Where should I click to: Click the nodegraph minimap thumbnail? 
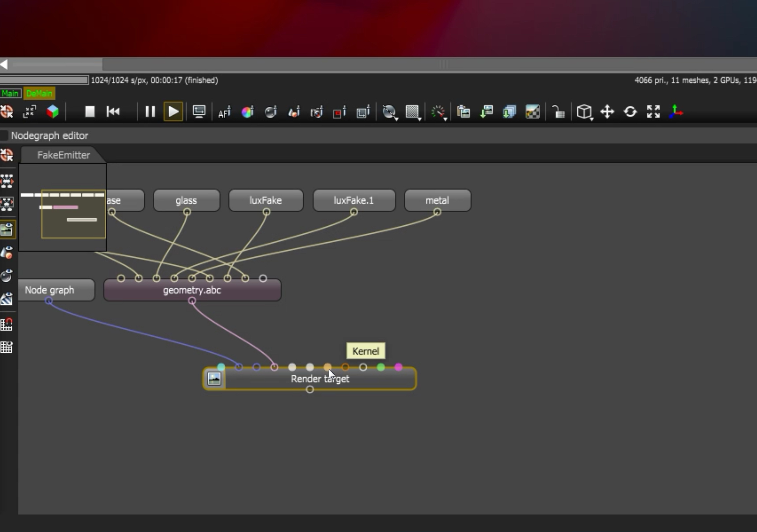(62, 207)
